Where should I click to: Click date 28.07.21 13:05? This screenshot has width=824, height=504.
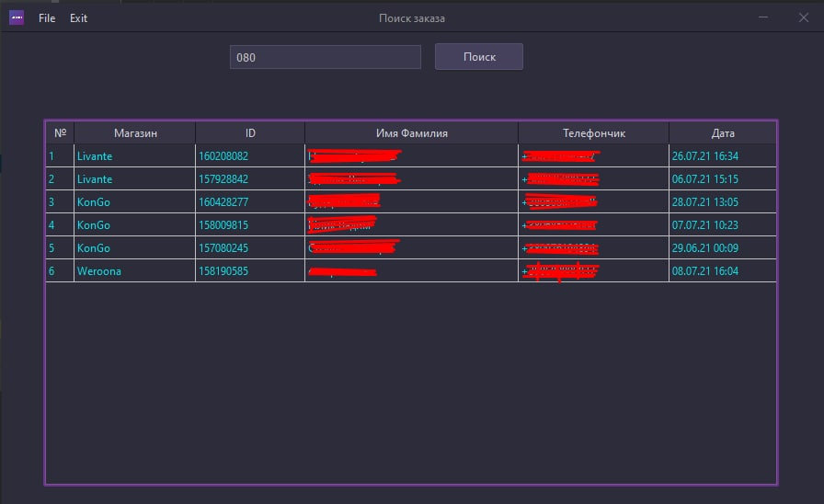pos(723,201)
